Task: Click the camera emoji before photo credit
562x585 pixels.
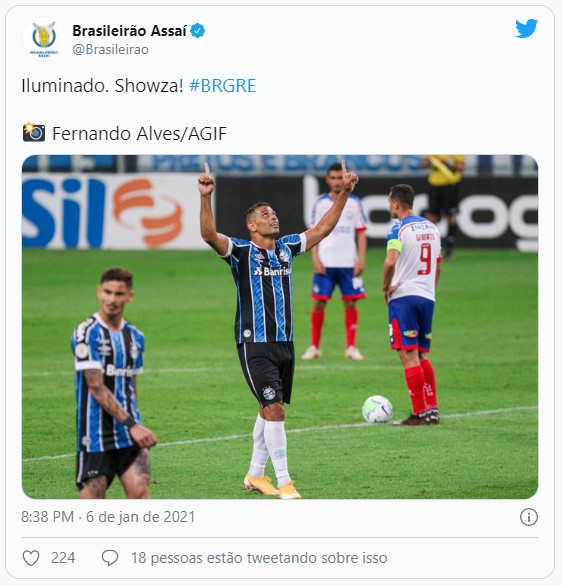Action: pyautogui.click(x=34, y=132)
